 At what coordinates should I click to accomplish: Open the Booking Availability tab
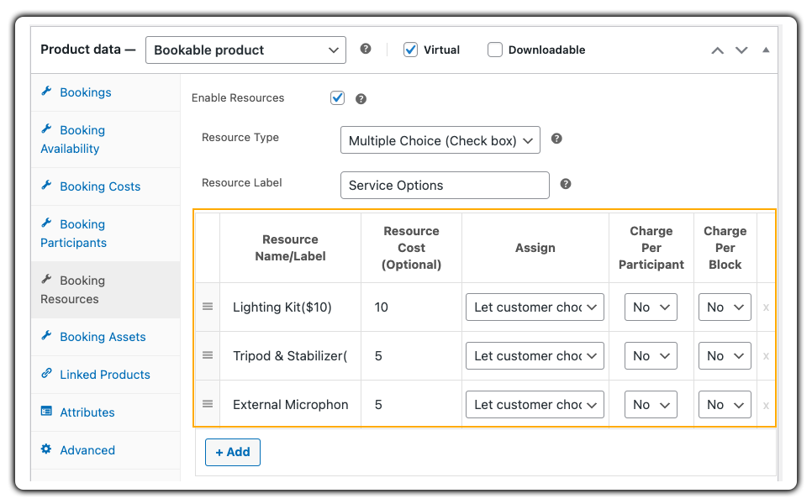coord(106,139)
